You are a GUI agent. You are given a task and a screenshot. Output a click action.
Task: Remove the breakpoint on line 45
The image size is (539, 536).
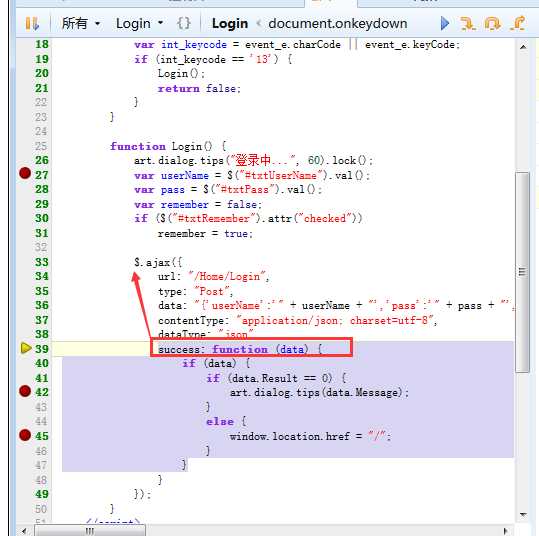[25, 435]
